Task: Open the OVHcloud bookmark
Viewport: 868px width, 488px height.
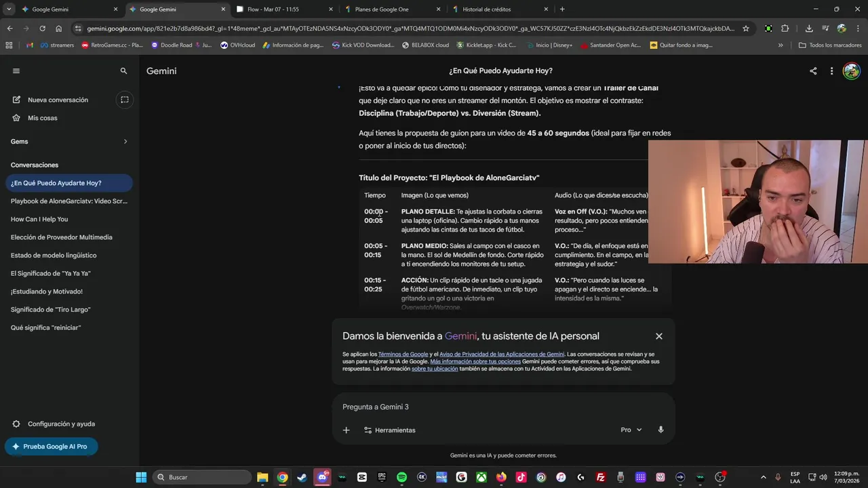Action: [x=239, y=45]
